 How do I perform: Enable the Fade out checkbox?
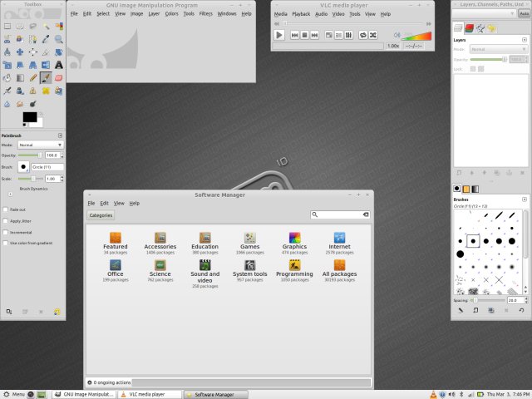click(6, 209)
